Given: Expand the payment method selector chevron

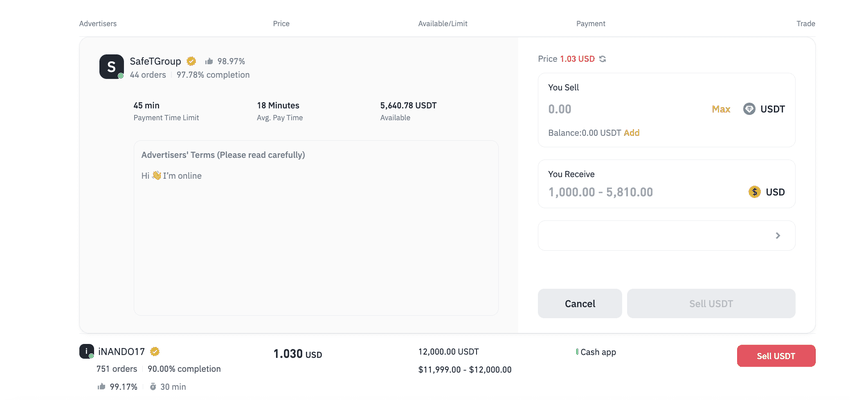Looking at the screenshot, I should pos(778,236).
